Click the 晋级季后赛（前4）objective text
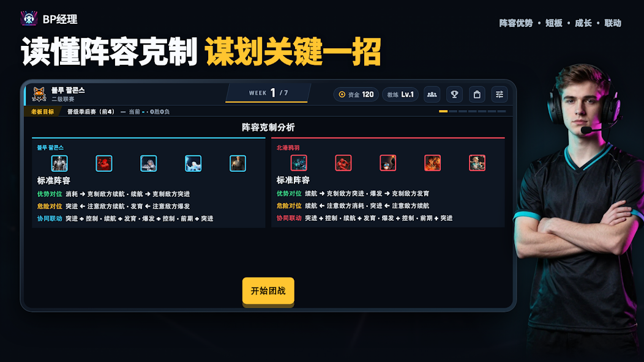The width and height of the screenshot is (644, 362). (x=91, y=112)
